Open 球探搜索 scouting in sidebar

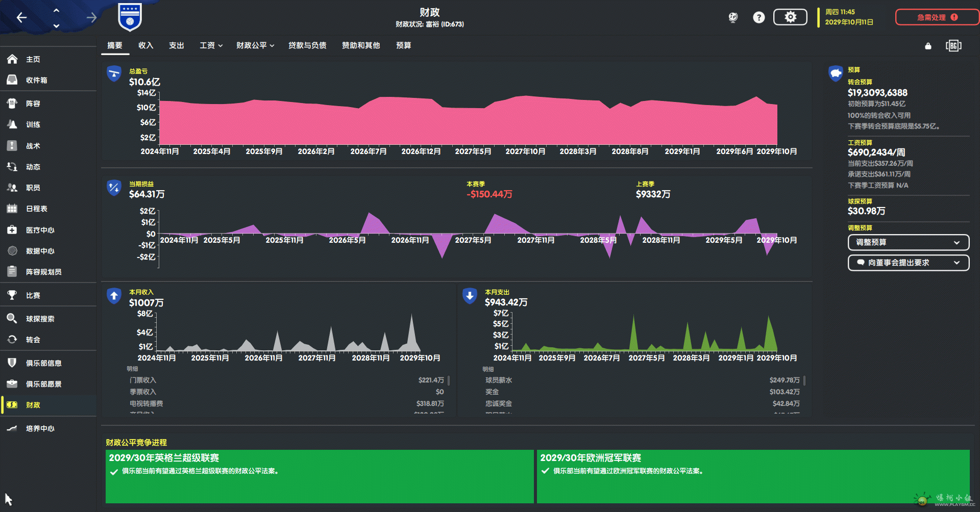[x=48, y=319]
